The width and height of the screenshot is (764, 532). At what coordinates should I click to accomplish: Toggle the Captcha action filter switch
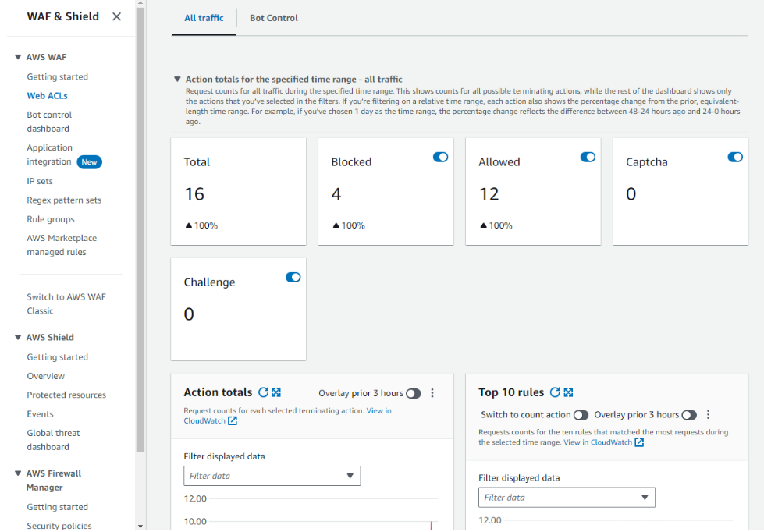point(735,157)
